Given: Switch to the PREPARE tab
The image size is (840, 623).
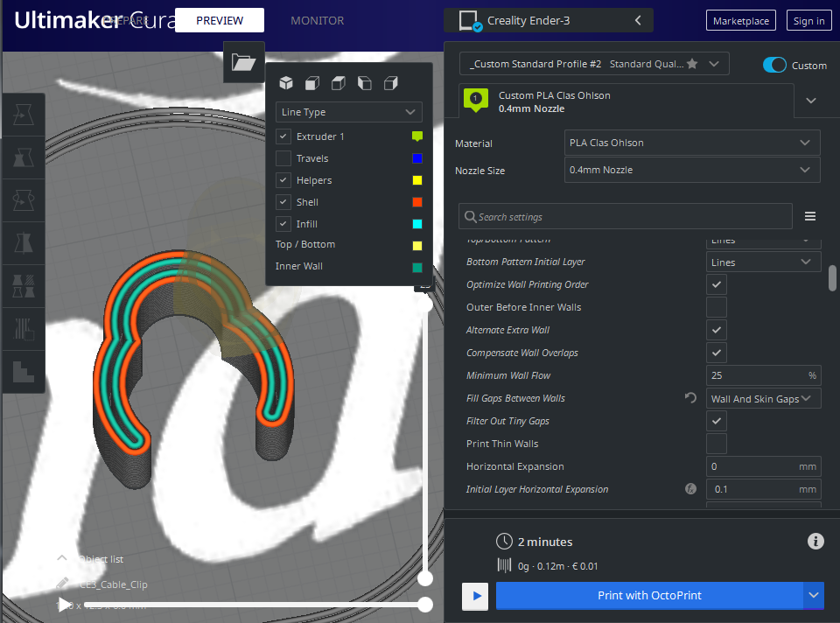Looking at the screenshot, I should coord(126,20).
